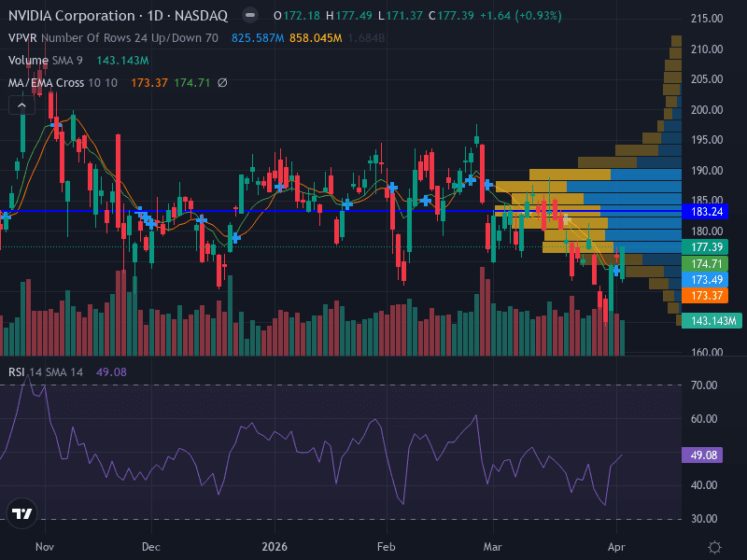Select the VPVR indicator legend
The width and height of the screenshot is (747, 560).
pyautogui.click(x=113, y=38)
